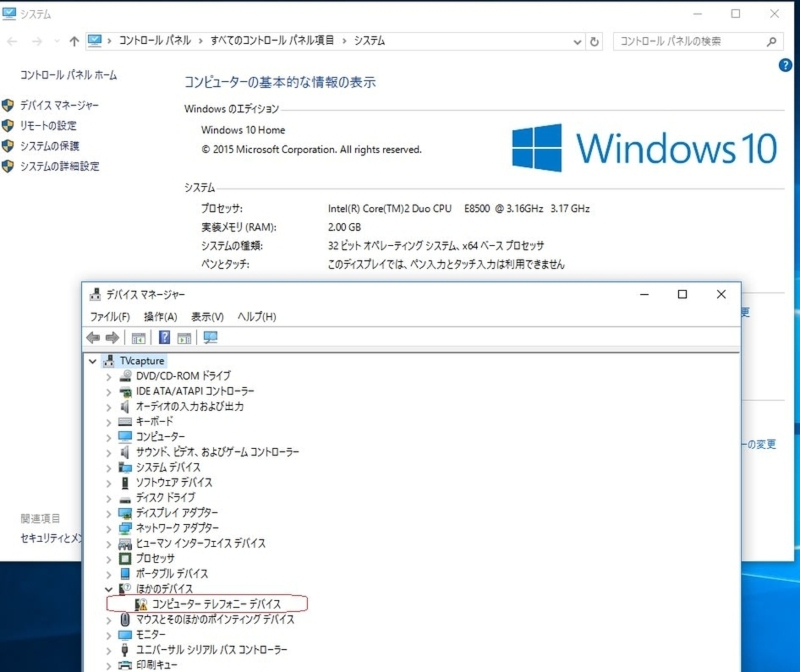Click the ヒューマン インターフェイス デバイス icon
The image size is (800, 672).
125,543
